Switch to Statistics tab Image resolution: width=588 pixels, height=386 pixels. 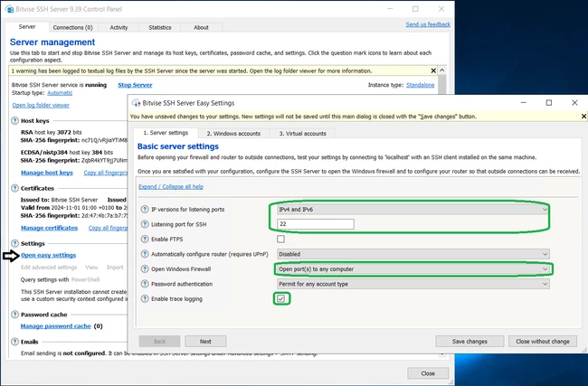pos(160,27)
